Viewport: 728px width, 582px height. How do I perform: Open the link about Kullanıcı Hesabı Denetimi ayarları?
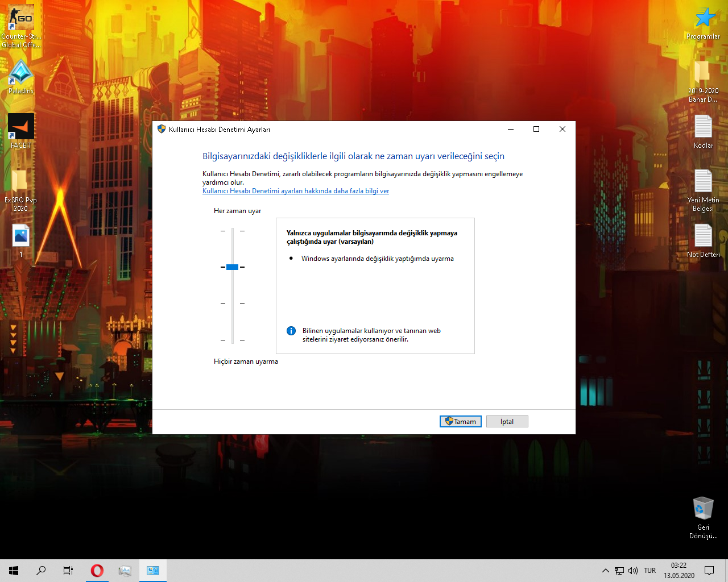pyautogui.click(x=296, y=191)
